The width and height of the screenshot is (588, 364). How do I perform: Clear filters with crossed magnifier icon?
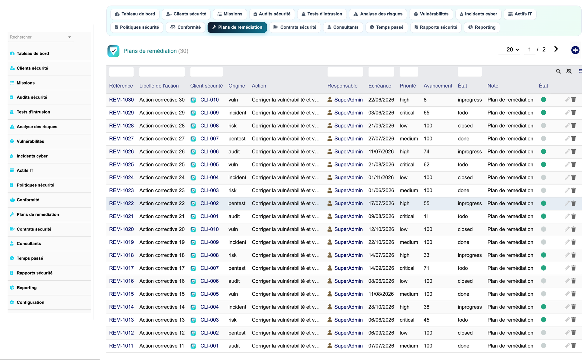click(x=569, y=71)
